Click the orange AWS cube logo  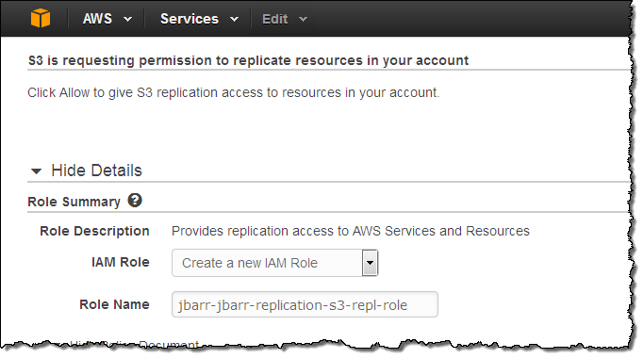click(x=41, y=19)
